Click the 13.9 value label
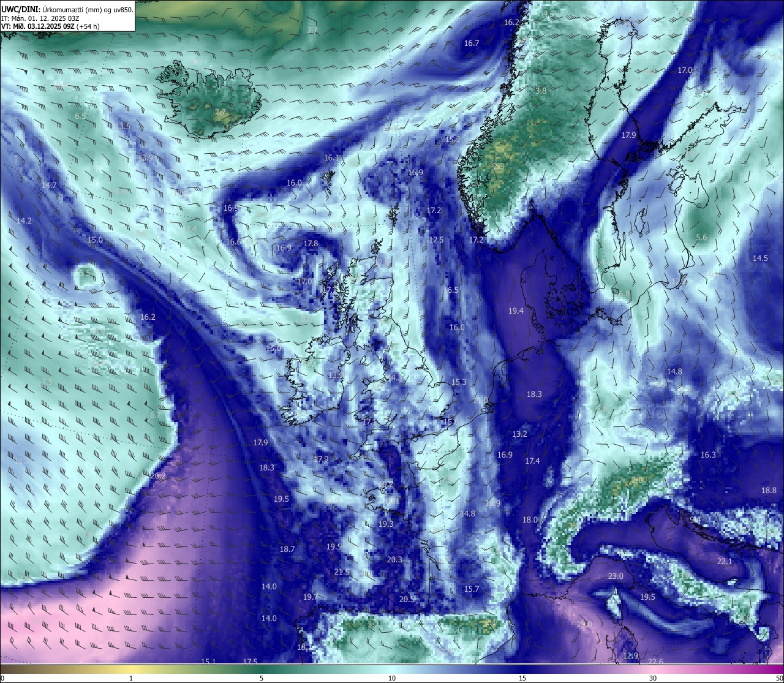Viewport: 784px width, 683px height. click(x=145, y=158)
